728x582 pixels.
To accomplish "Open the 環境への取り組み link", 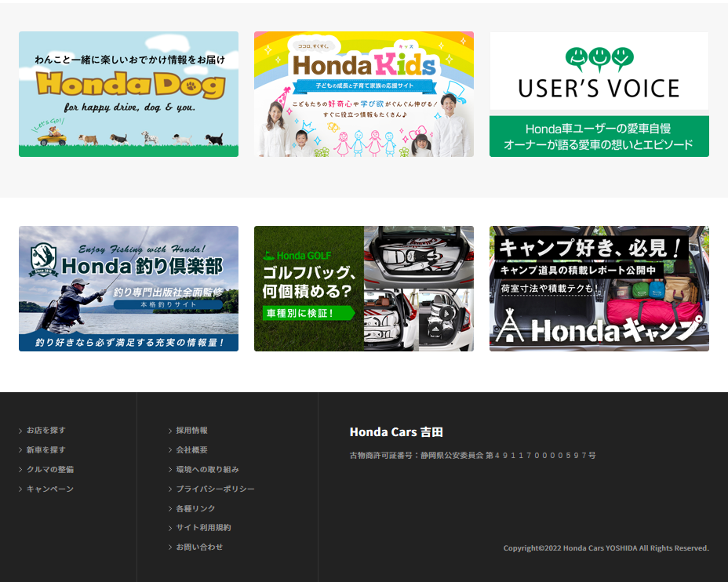I will coord(207,470).
